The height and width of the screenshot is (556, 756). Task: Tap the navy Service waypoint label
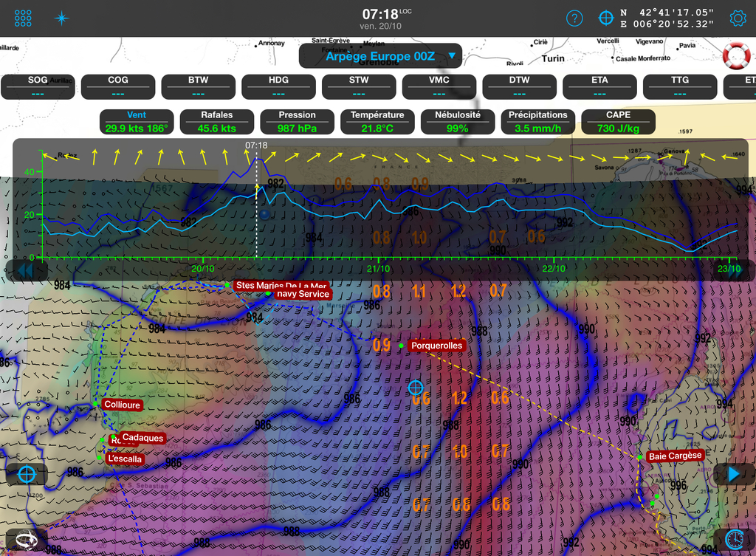[x=303, y=294]
